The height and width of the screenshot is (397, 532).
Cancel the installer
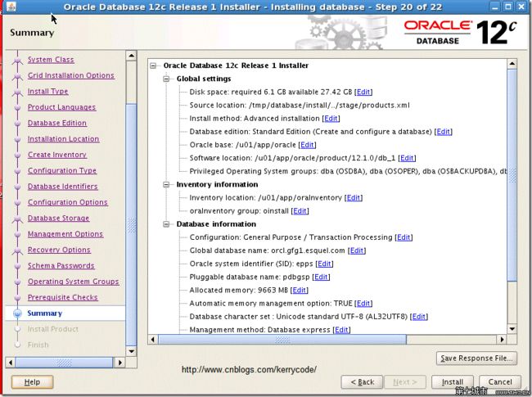point(500,382)
